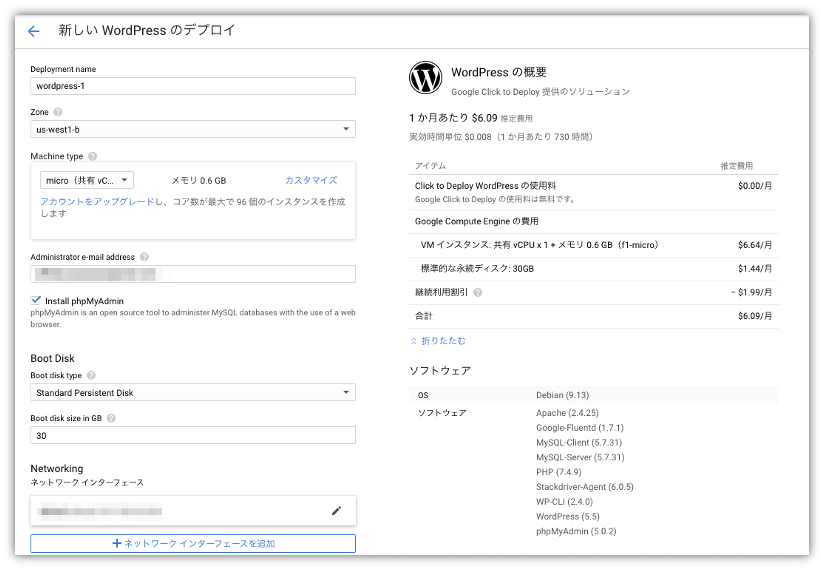Click WordPress (5.5) entry
The height and width of the screenshot is (570, 824).
click(x=568, y=516)
